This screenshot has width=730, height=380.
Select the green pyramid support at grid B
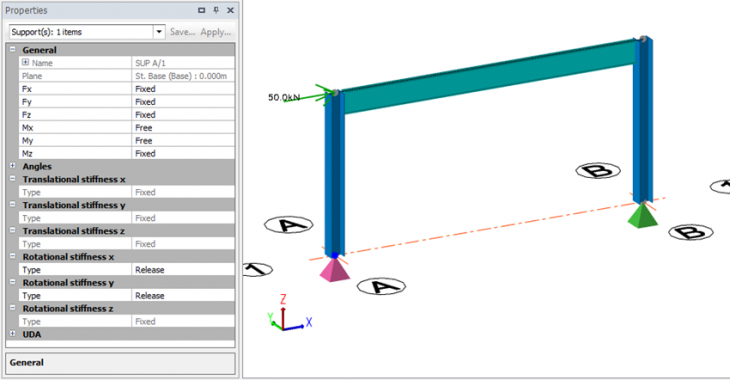pyautogui.click(x=642, y=216)
